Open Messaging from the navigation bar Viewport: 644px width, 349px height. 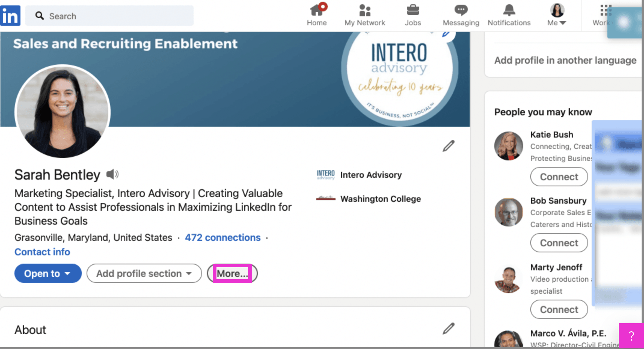pyautogui.click(x=461, y=15)
